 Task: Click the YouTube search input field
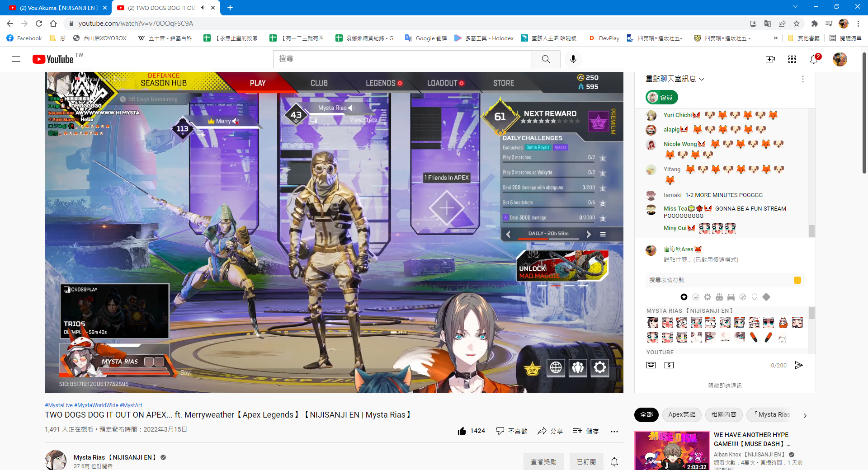[x=402, y=59]
